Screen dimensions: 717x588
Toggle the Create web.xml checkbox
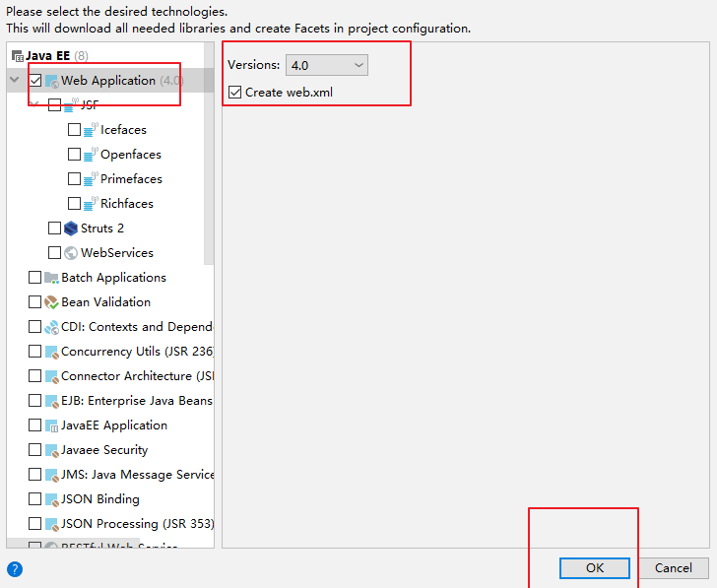[235, 93]
